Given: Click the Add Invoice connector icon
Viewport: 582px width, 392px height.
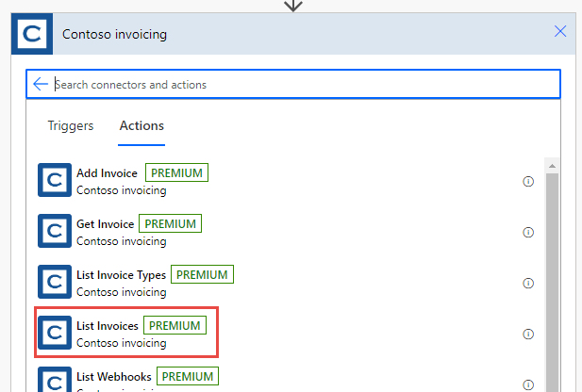Looking at the screenshot, I should [55, 180].
